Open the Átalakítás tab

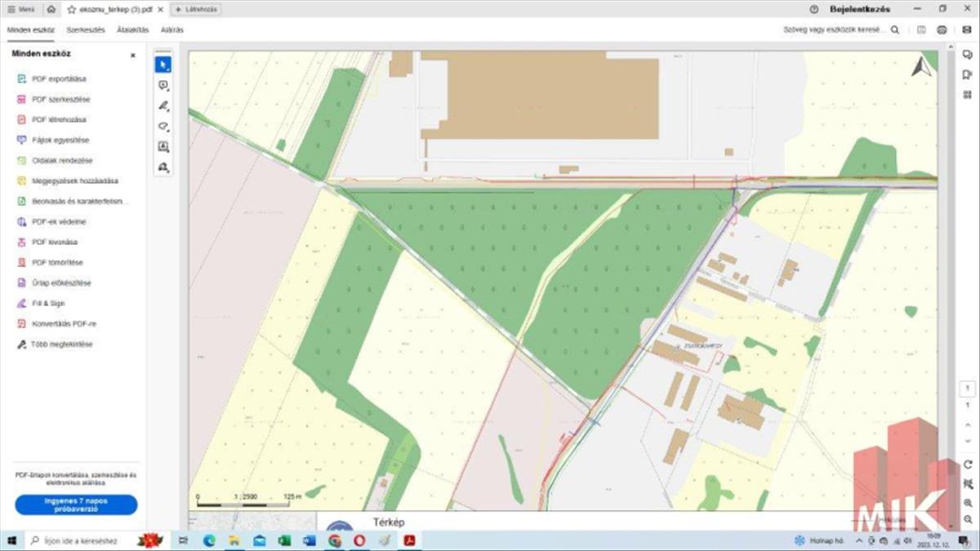(132, 29)
